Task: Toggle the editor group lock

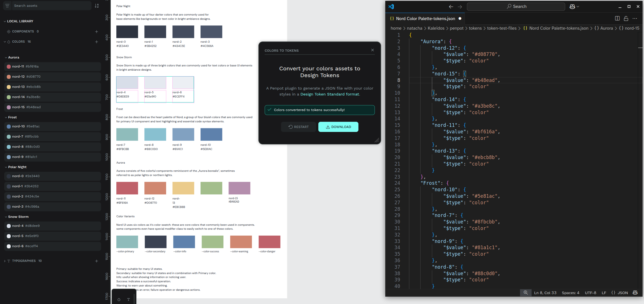Action: pos(626,18)
